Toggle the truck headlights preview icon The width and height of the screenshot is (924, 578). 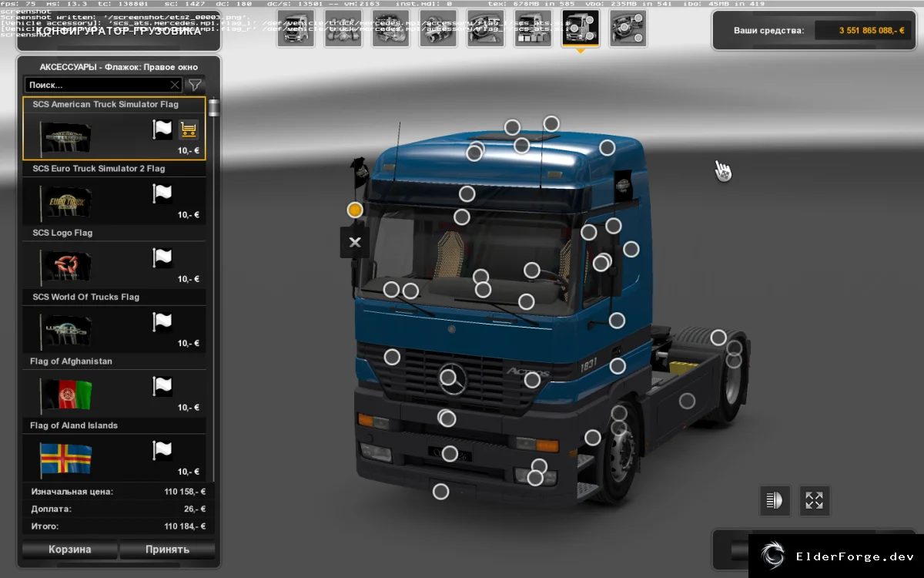pos(774,500)
